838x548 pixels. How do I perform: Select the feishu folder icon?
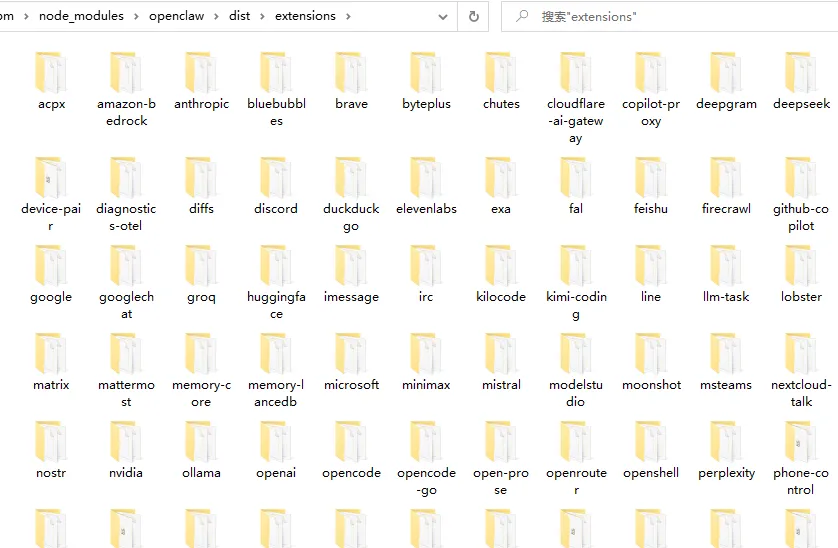[651, 177]
